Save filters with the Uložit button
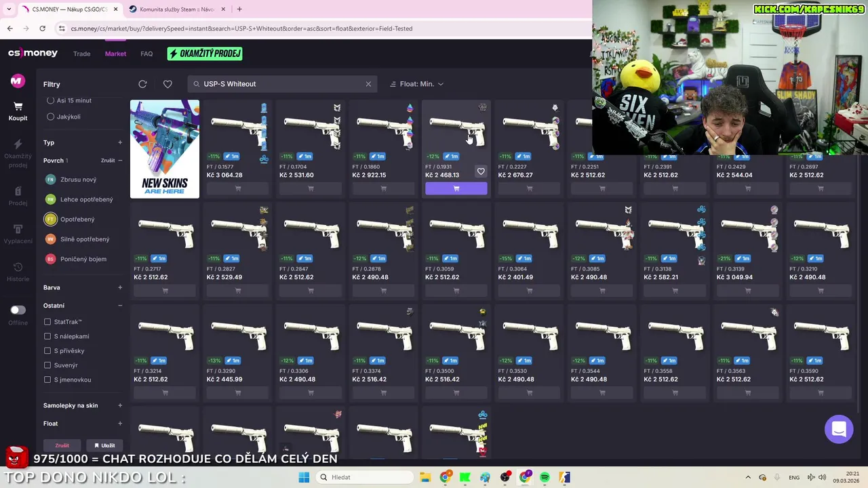Screen dimensions: 868x488 (x=104, y=445)
